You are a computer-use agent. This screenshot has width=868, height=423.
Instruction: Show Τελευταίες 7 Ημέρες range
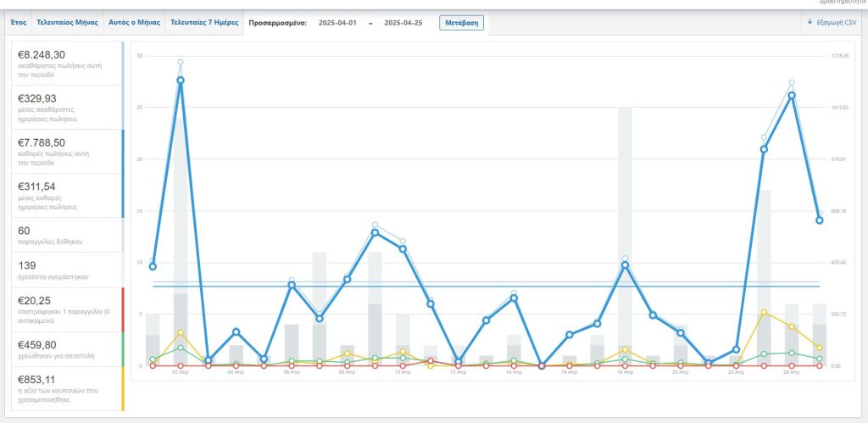[204, 23]
